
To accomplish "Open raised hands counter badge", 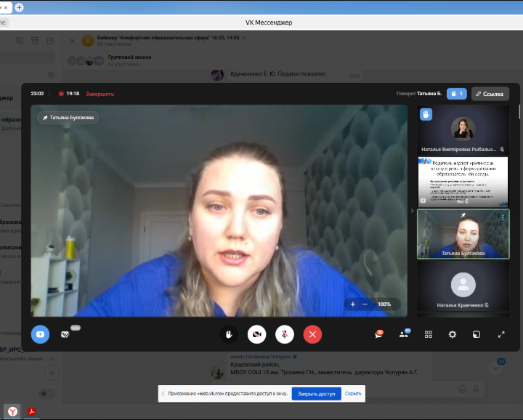I will [x=456, y=94].
